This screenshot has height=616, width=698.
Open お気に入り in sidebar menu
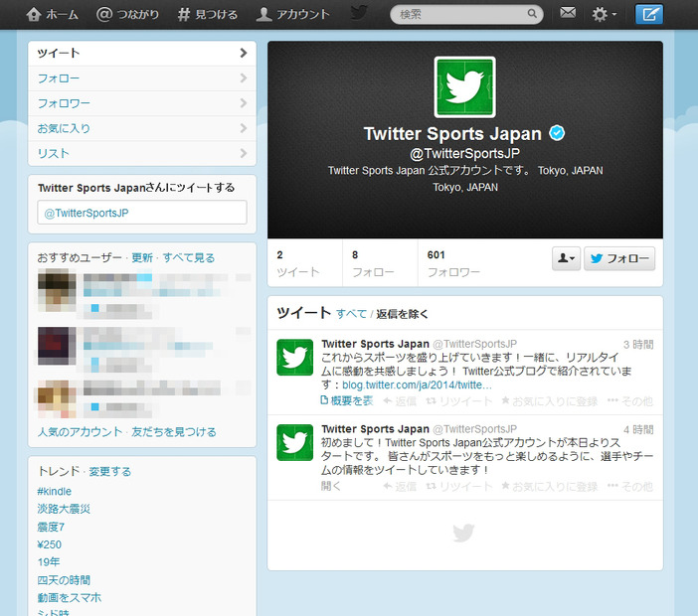pyautogui.click(x=142, y=128)
